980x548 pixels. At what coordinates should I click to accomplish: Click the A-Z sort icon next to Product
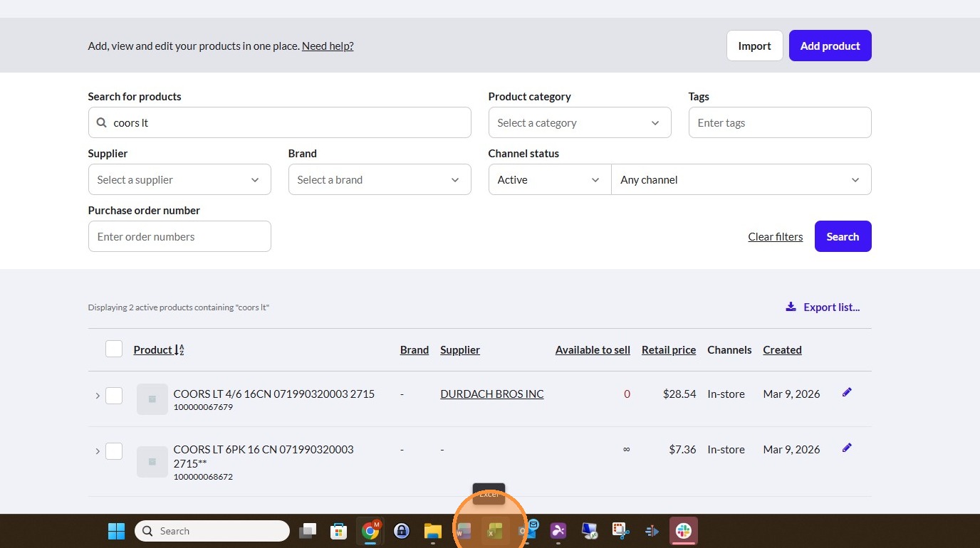pyautogui.click(x=179, y=350)
